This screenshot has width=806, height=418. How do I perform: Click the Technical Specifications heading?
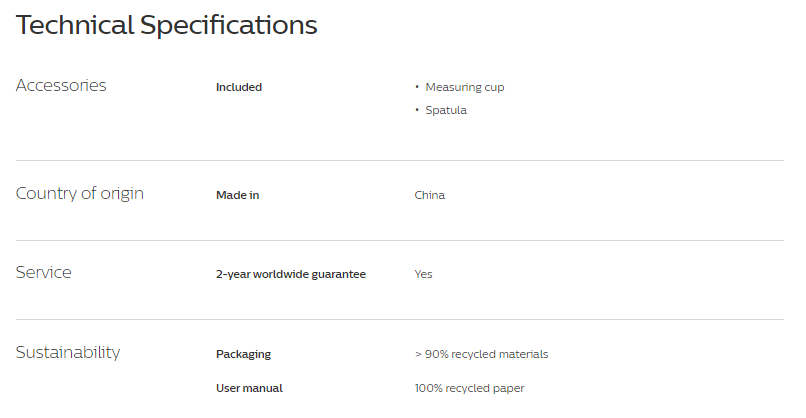pyautogui.click(x=167, y=25)
